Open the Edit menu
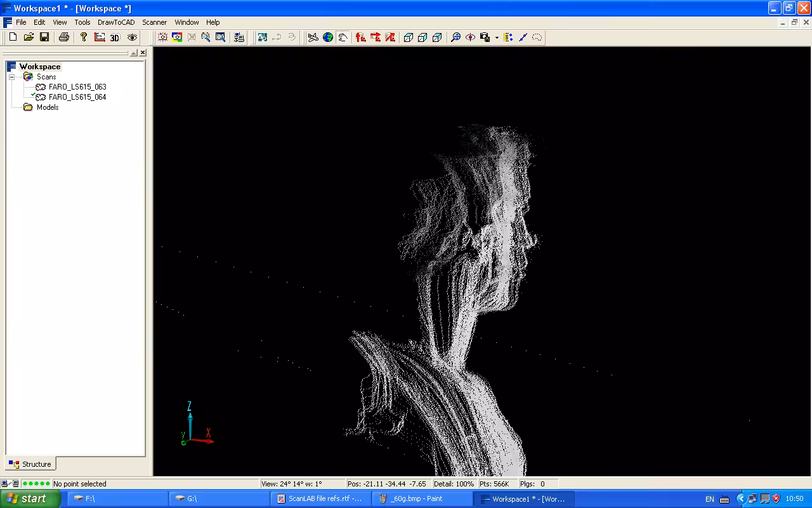 [39, 22]
